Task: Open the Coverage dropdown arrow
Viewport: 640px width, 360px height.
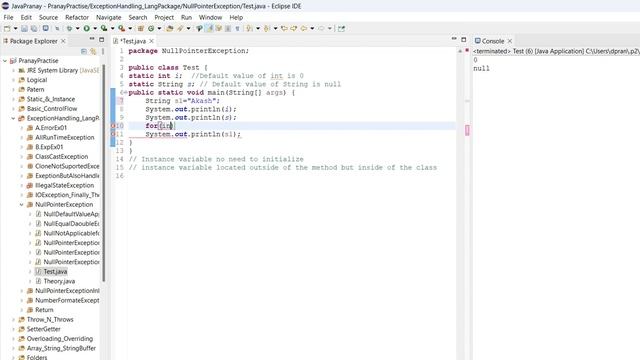Action: point(113,29)
